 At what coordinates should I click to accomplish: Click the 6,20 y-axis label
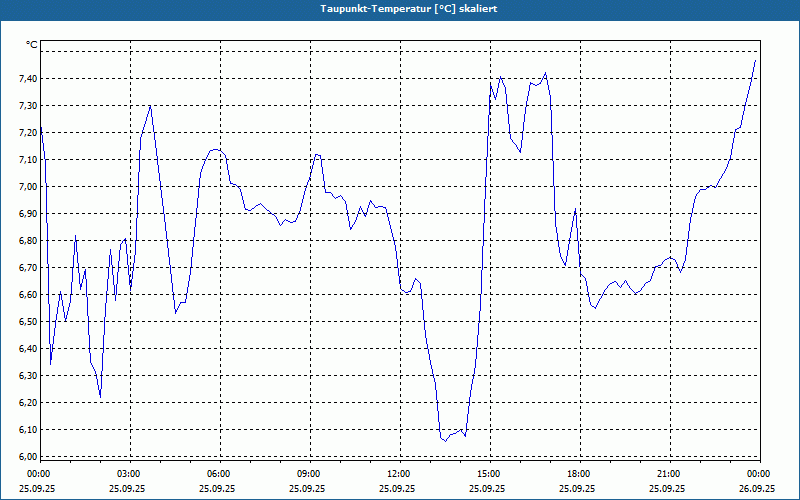point(28,403)
